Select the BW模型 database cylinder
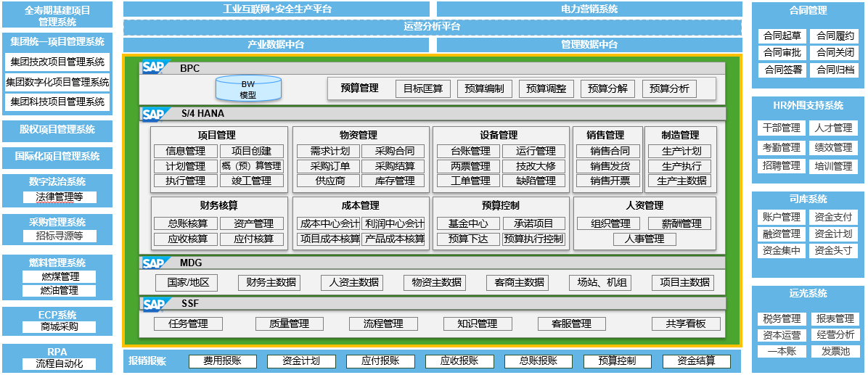Image resolution: width=868 pixels, height=375 pixels. [248, 89]
